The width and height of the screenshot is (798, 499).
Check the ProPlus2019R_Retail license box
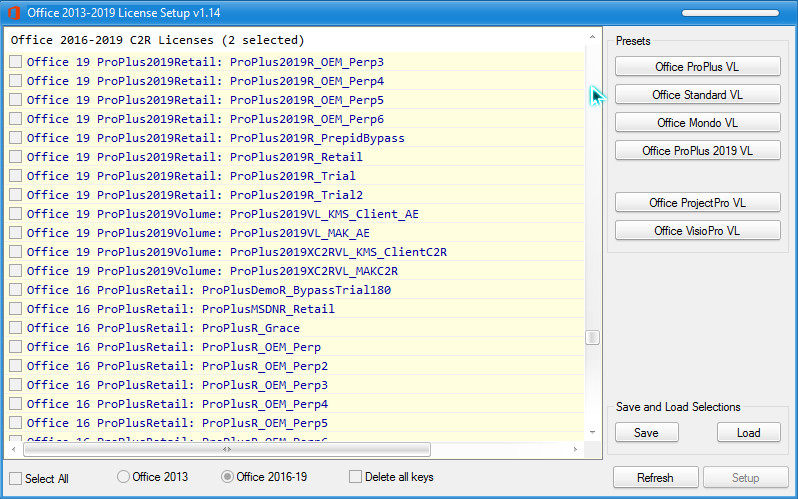point(16,156)
